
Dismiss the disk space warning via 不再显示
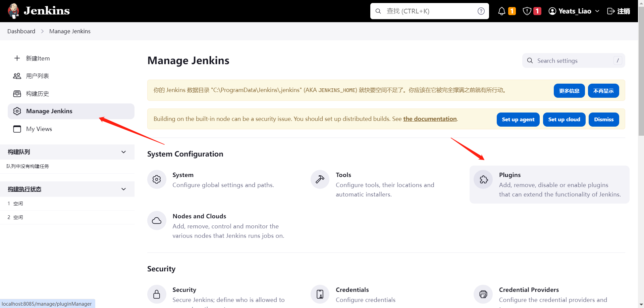coord(603,90)
